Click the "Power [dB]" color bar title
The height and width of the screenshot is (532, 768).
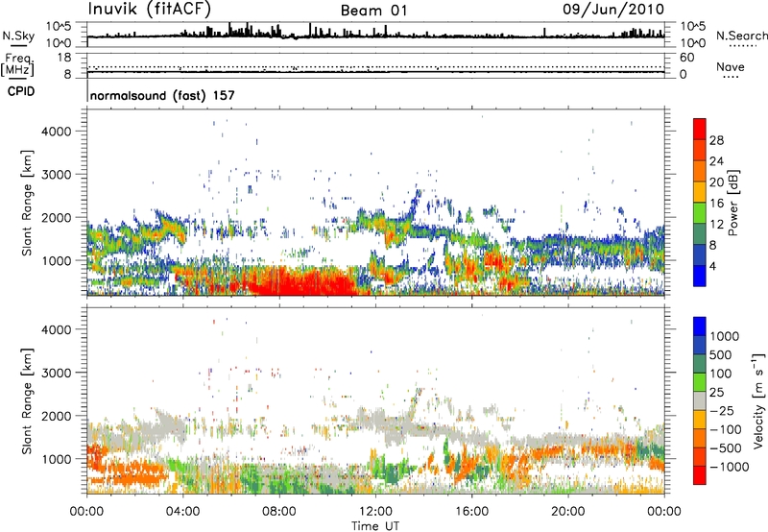(x=733, y=203)
